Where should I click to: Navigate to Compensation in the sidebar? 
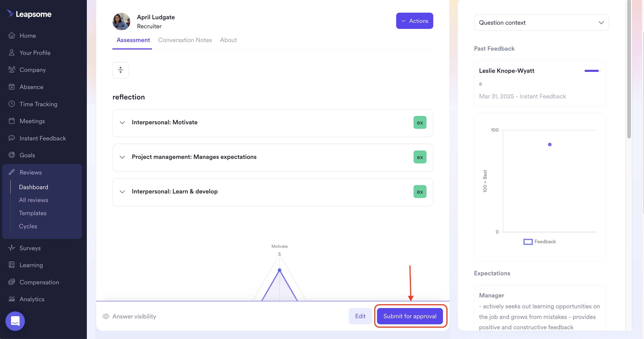(x=39, y=282)
